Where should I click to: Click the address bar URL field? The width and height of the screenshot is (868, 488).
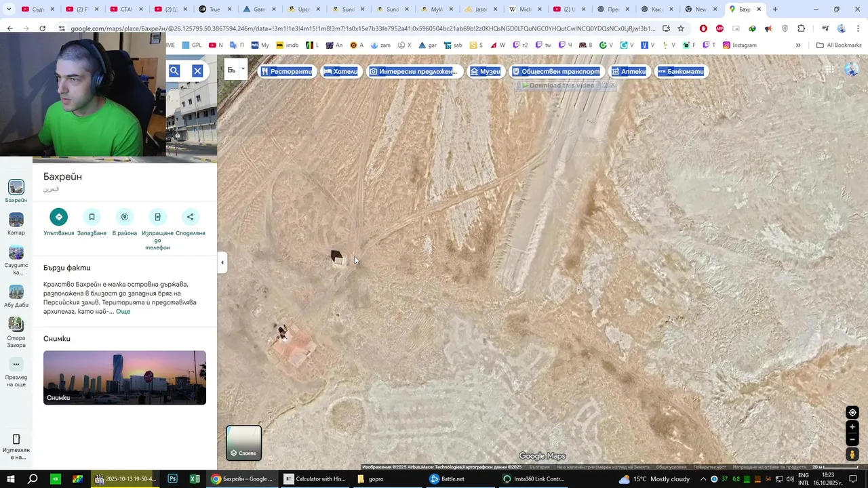[x=363, y=28]
